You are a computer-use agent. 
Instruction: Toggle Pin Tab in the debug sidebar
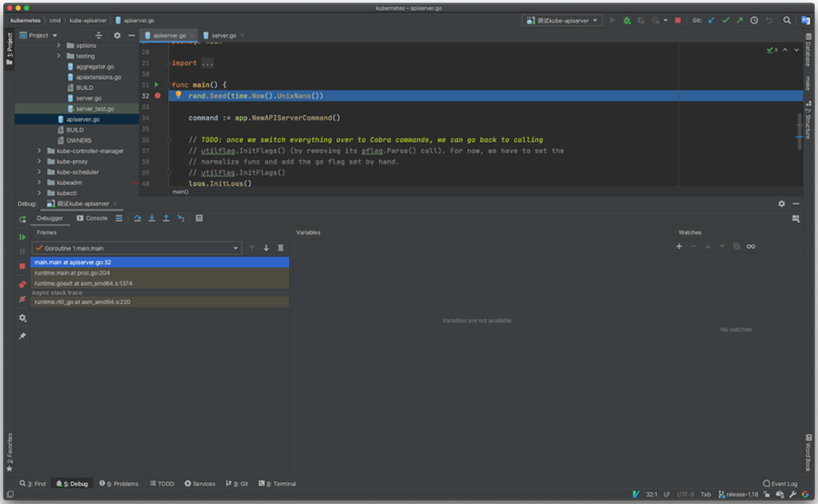click(23, 336)
